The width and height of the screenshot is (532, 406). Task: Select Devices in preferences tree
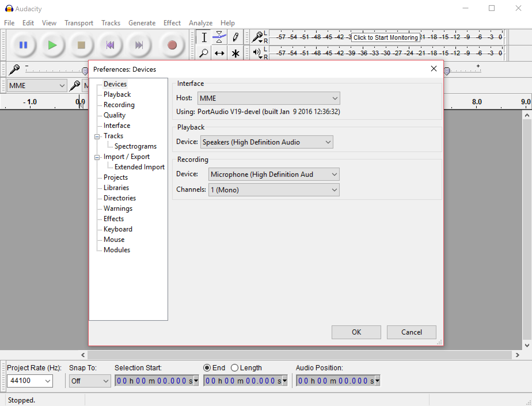[115, 84]
